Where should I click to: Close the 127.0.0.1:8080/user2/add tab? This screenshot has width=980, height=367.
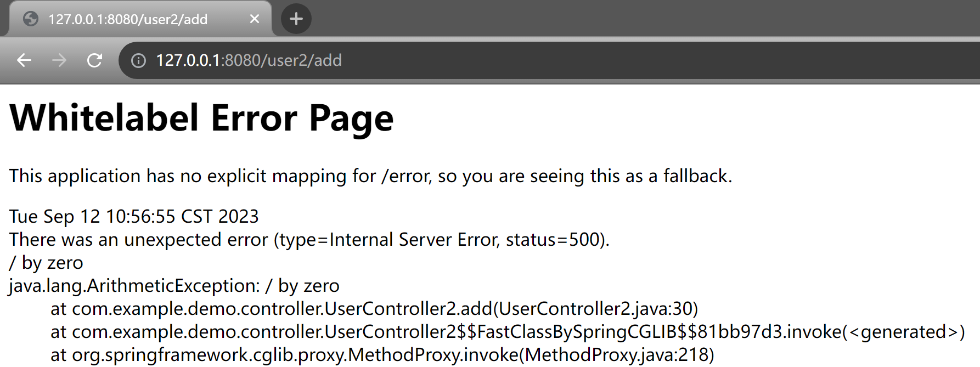pyautogui.click(x=255, y=19)
